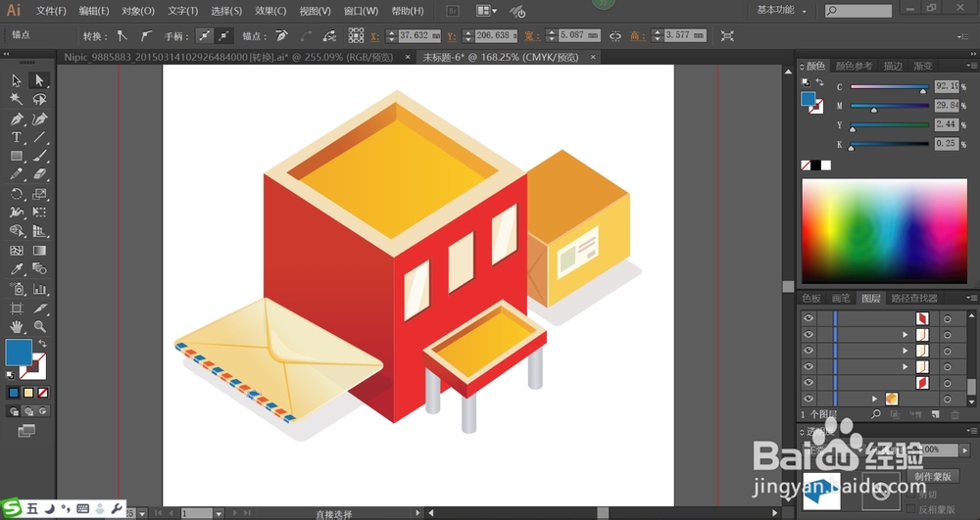The height and width of the screenshot is (520, 980).
Task: Switch to the Nipic_9885883 document tab
Action: pos(228,57)
